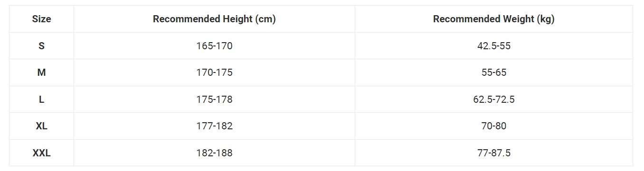Click weight value 70-80
644x171 pixels.
(494, 126)
